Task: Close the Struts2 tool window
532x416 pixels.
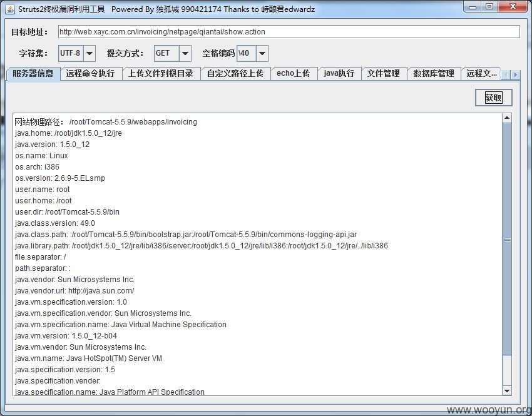Action: pyautogui.click(x=513, y=6)
